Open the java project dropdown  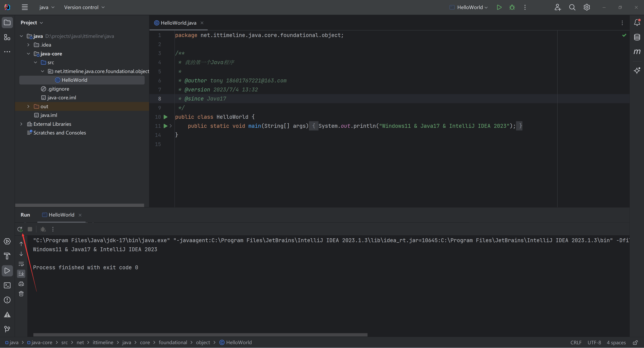[47, 7]
